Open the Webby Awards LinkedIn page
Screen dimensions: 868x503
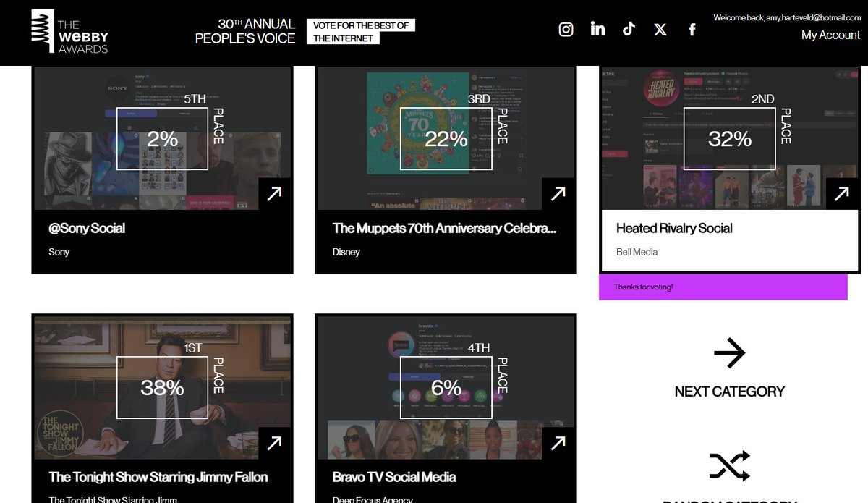[x=597, y=29]
